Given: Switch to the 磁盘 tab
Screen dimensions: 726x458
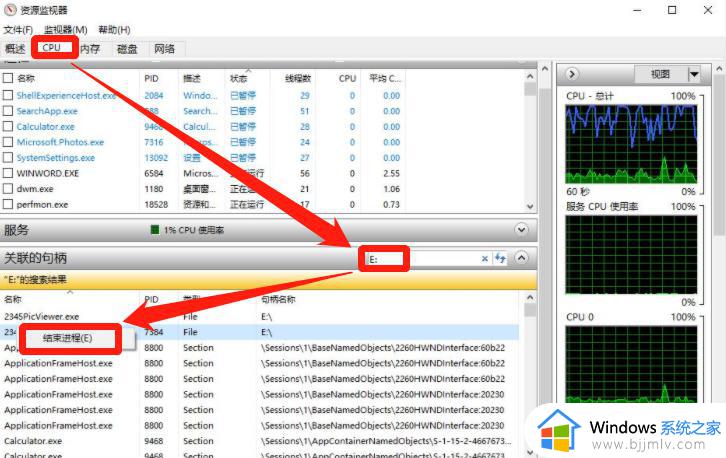Looking at the screenshot, I should click(x=127, y=49).
